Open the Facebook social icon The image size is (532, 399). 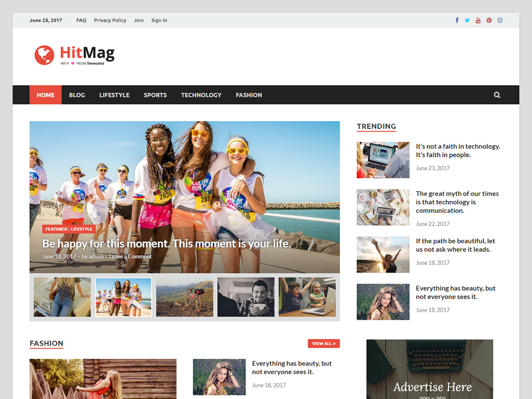[x=457, y=20]
